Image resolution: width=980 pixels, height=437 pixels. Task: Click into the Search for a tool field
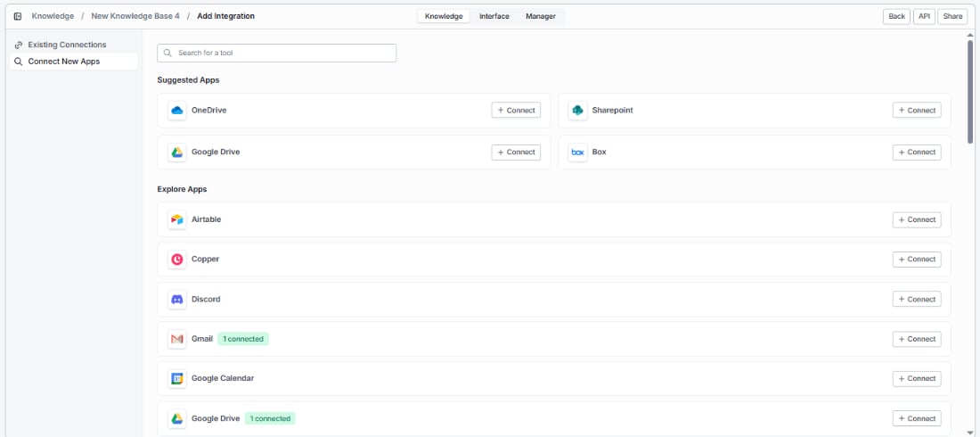click(276, 54)
